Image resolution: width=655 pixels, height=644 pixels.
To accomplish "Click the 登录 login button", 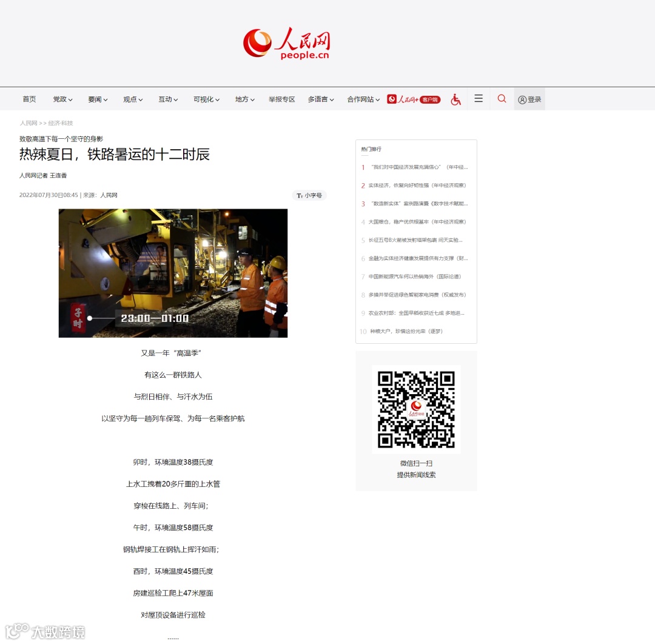I will pos(529,99).
